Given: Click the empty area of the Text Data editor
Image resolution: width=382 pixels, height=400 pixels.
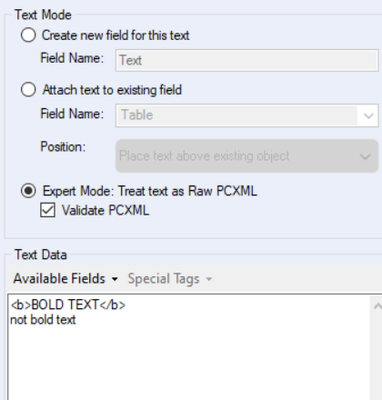Looking at the screenshot, I should (x=189, y=365).
